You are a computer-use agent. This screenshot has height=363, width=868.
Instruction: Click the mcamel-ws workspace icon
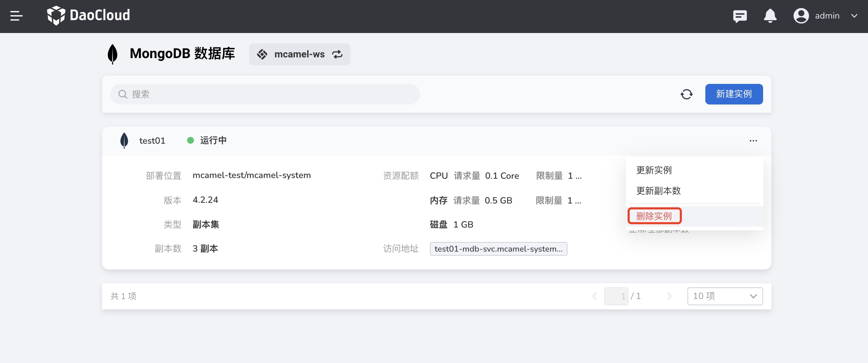pos(262,54)
